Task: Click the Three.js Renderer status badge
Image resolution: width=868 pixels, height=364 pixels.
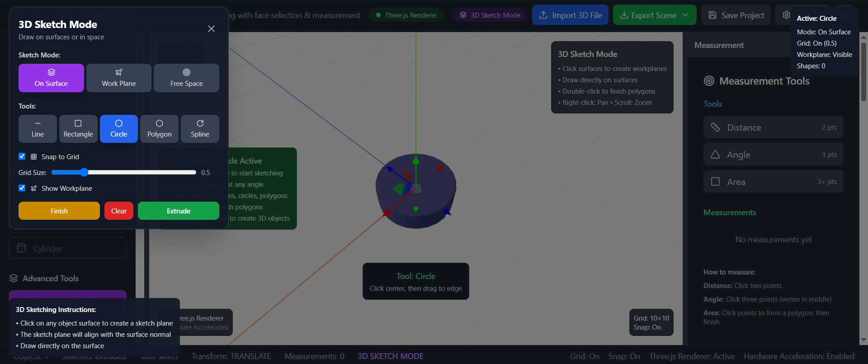Action: coord(406,15)
